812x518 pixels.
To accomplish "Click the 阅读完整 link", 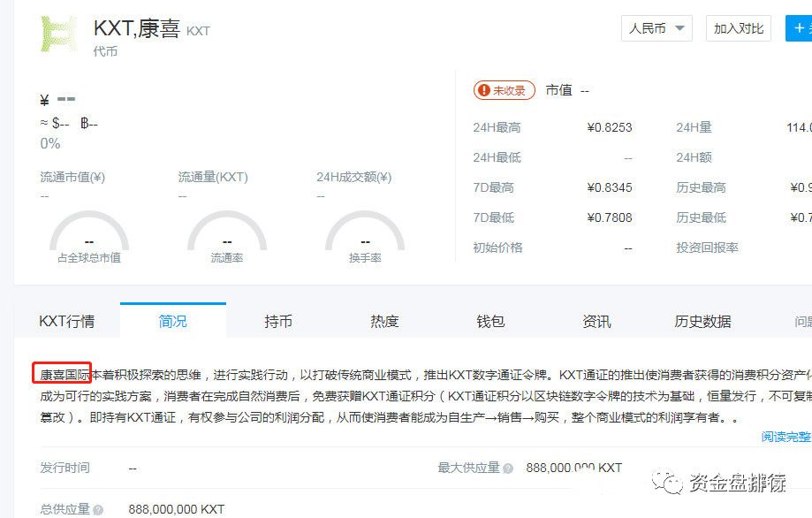I will point(786,437).
